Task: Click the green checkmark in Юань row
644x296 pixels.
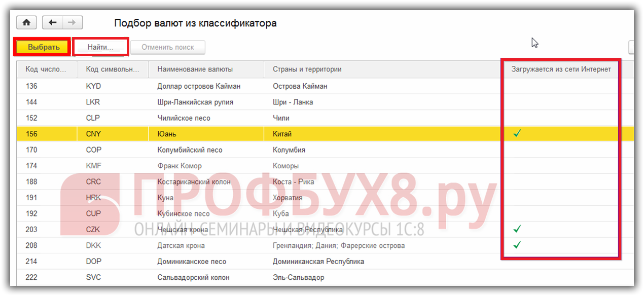Action: point(517,134)
